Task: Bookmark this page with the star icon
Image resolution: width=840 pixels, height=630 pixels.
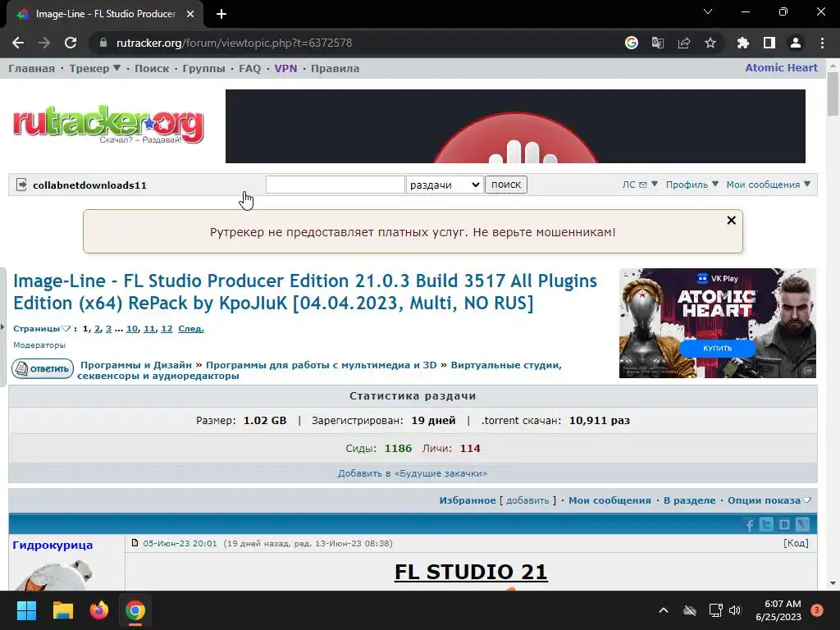Action: point(710,43)
